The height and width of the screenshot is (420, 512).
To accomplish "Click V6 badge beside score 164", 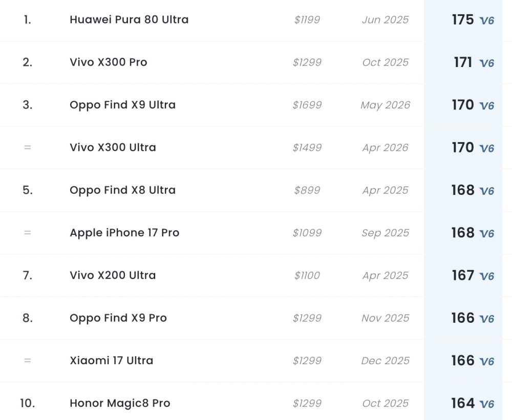I will tap(486, 404).
